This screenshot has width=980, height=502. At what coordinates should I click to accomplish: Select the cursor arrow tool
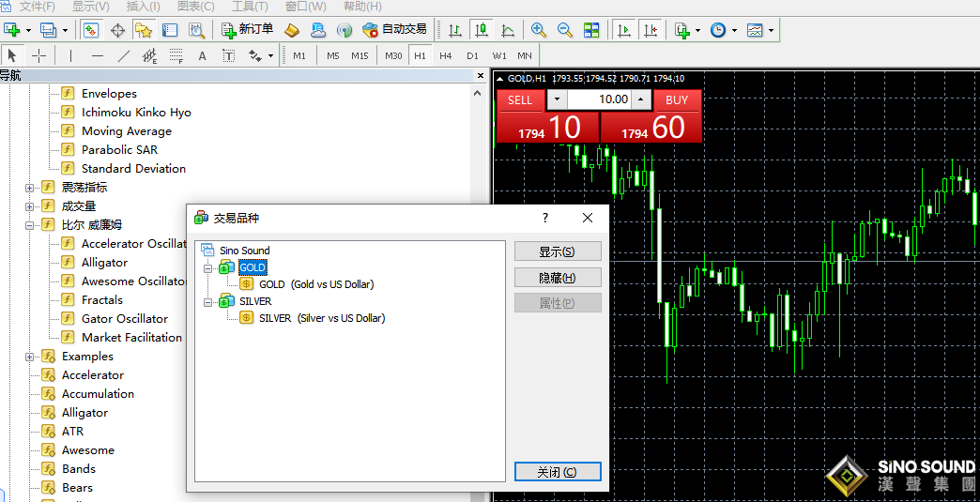(12, 55)
